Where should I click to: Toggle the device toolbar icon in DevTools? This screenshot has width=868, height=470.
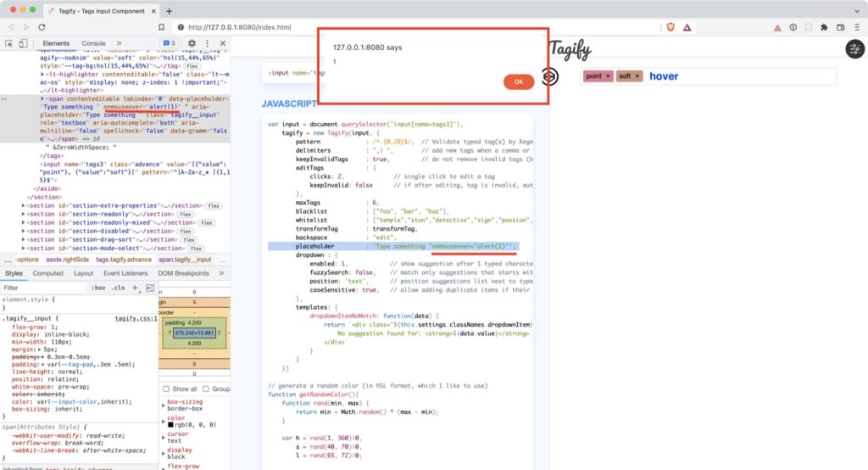[x=23, y=43]
